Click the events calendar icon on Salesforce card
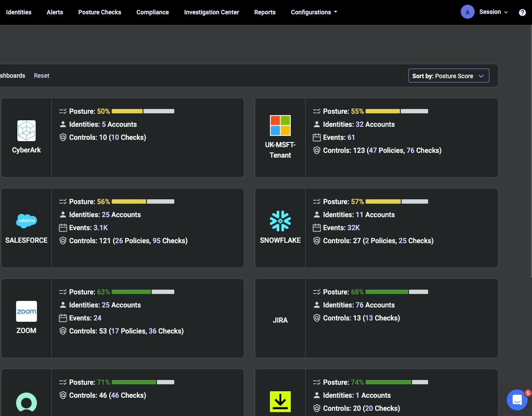532x416 pixels. pos(63,228)
